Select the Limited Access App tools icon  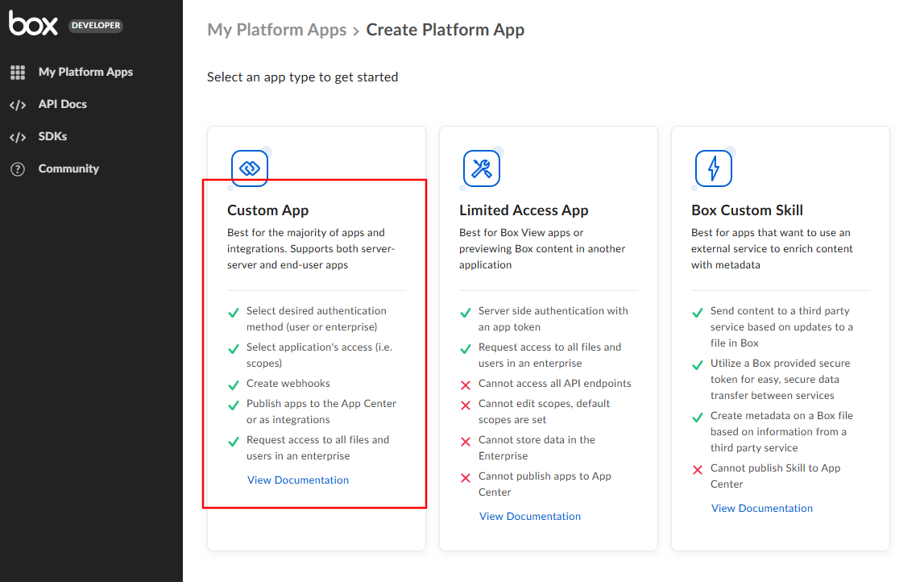[482, 168]
